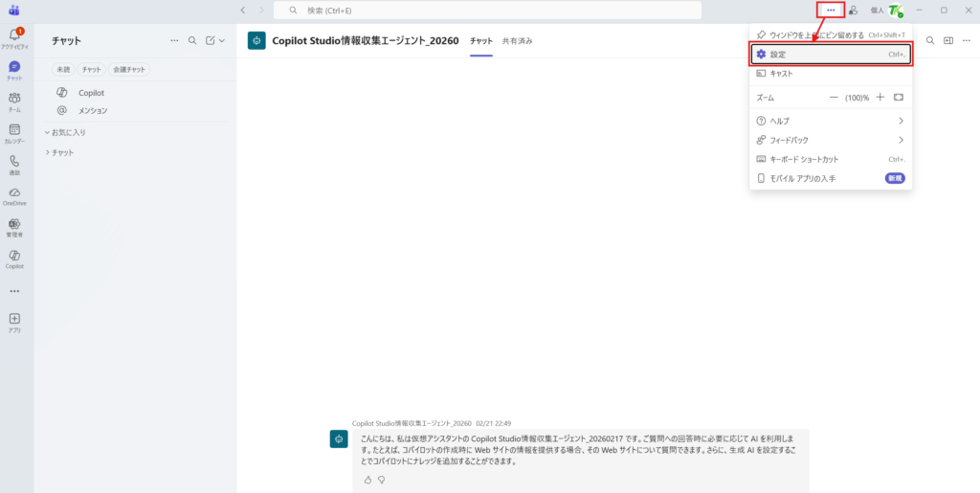The width and height of the screenshot is (980, 493).
Task: Increase zoom with the plus button
Action: point(880,98)
